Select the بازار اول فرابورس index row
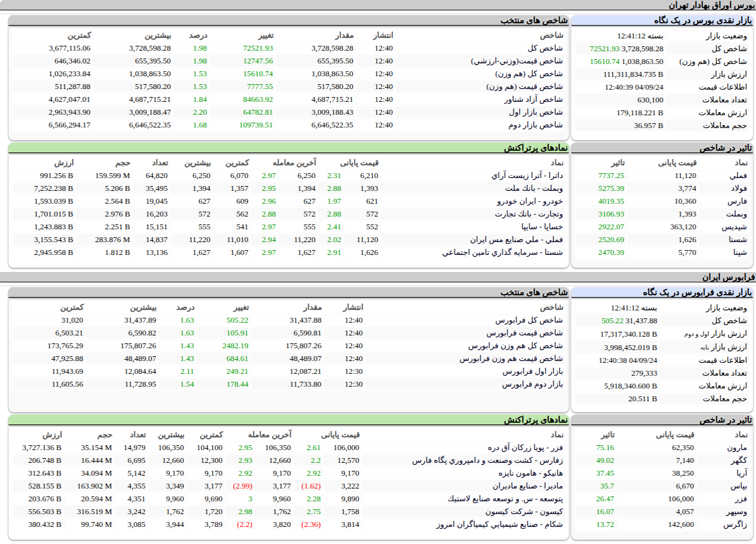Viewport: 756px width, 544px height. (x=533, y=371)
